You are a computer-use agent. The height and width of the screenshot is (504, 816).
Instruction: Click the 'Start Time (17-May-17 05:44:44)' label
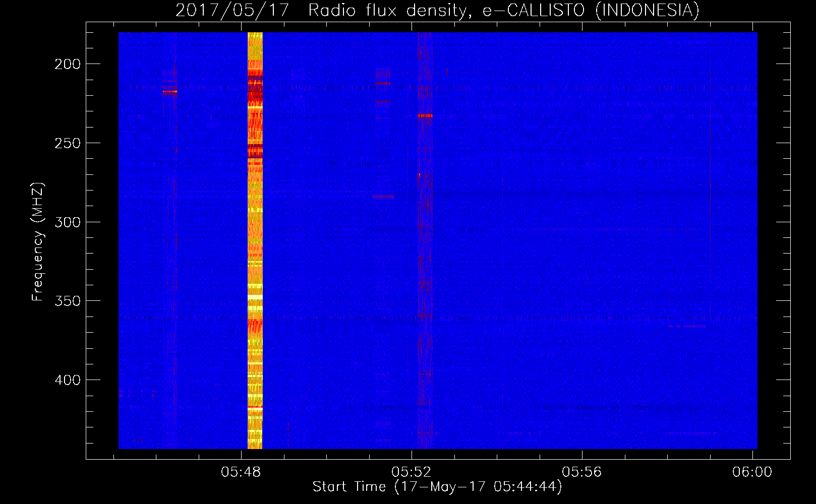437,487
